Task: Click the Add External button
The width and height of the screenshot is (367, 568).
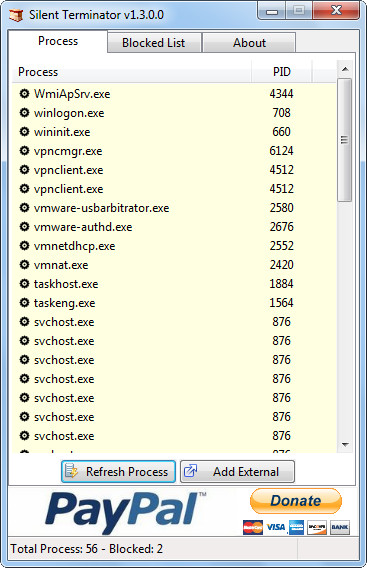Action: click(237, 472)
